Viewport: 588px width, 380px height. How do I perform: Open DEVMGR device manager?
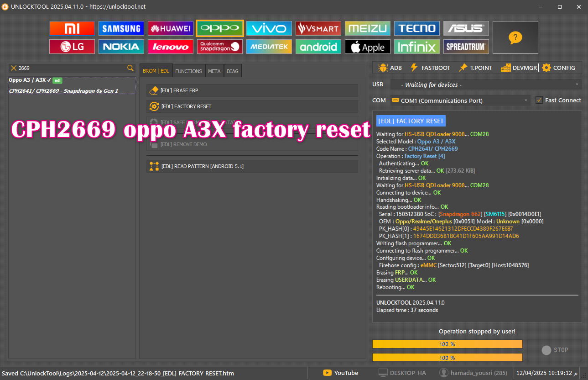click(519, 68)
